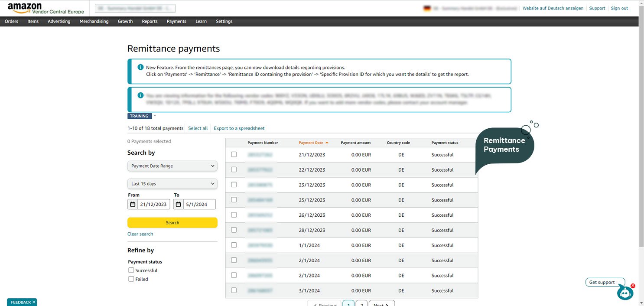Open the Last 15 days dropdown
The image size is (644, 306).
click(x=172, y=184)
